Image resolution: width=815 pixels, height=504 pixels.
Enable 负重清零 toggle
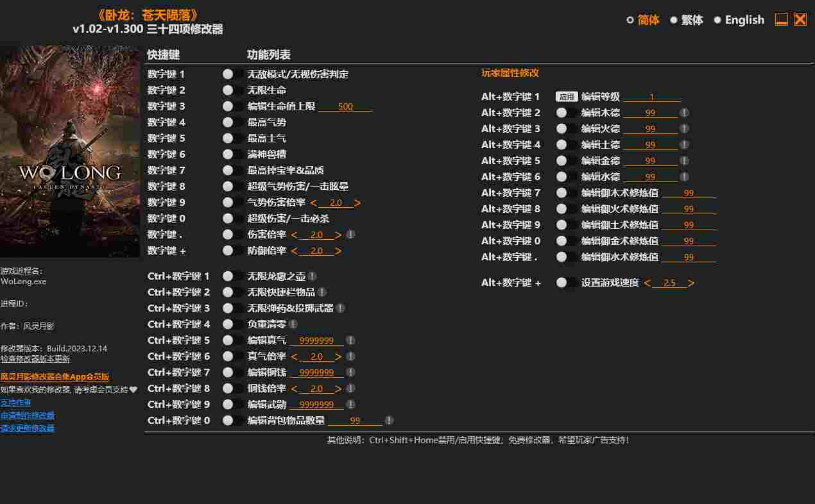click(232, 324)
